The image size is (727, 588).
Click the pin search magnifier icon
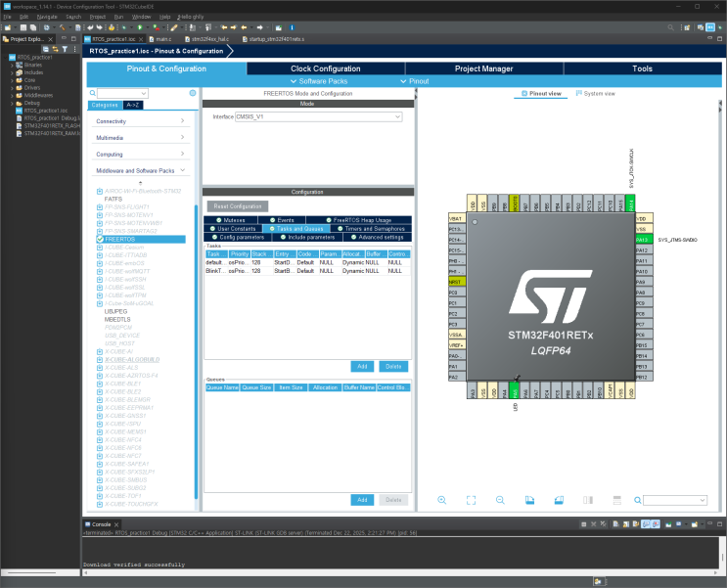pos(638,500)
